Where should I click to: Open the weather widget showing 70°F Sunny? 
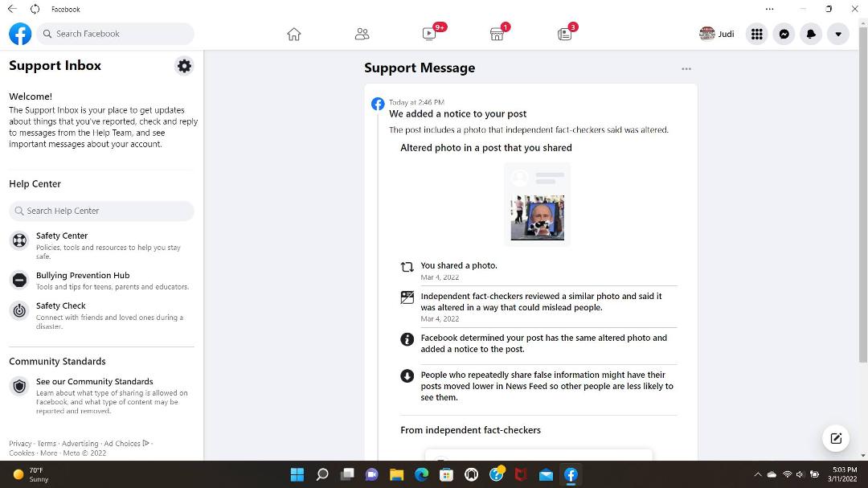tap(31, 474)
